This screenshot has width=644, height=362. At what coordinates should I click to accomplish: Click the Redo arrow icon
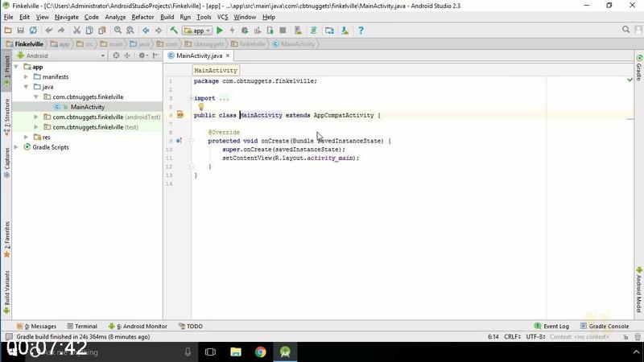tap(61, 31)
